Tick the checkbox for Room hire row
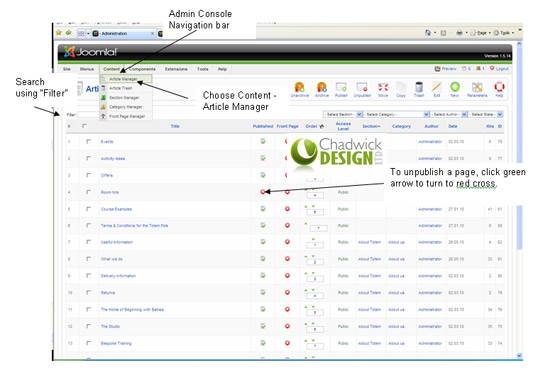 click(89, 192)
